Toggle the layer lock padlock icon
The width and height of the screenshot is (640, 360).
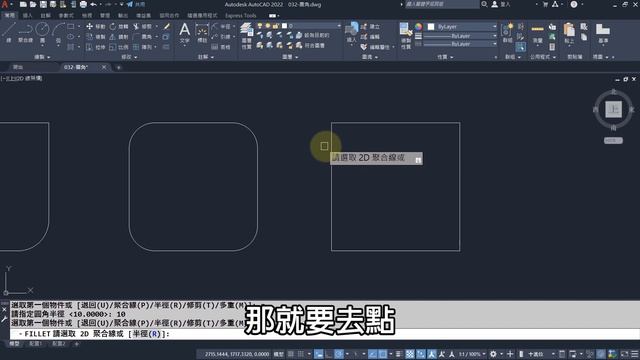tap(276, 26)
